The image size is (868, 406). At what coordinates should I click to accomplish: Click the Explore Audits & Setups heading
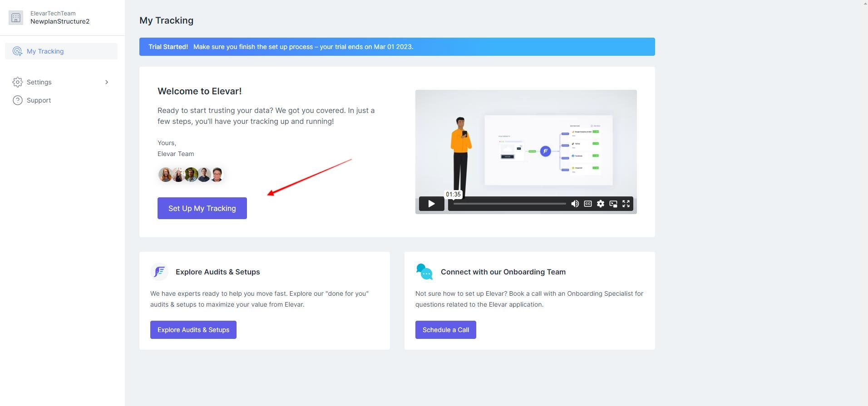[x=217, y=272]
